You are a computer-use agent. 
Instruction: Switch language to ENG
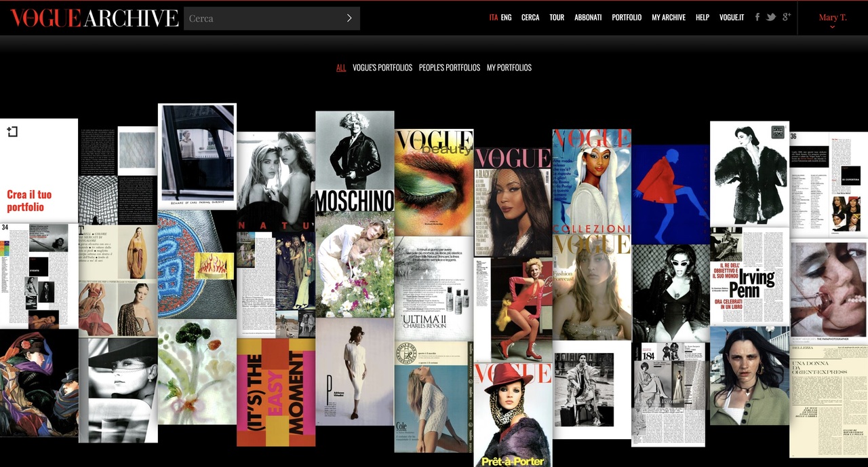506,18
